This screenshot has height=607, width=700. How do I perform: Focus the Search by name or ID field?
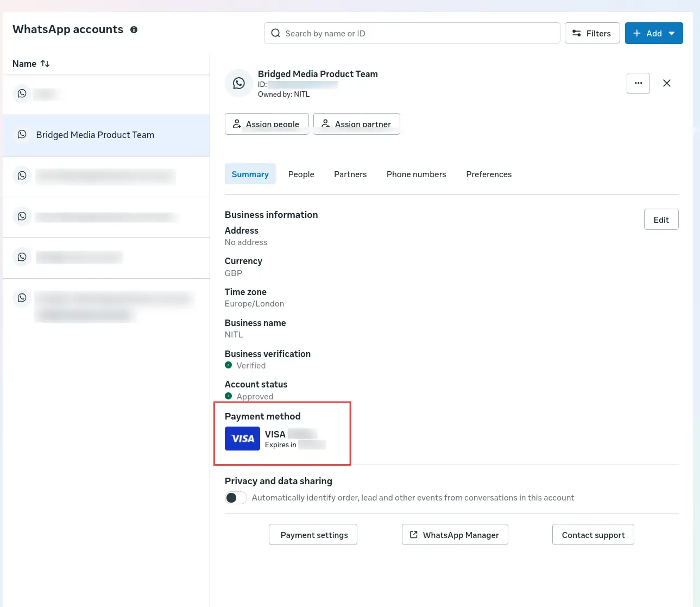click(x=412, y=33)
